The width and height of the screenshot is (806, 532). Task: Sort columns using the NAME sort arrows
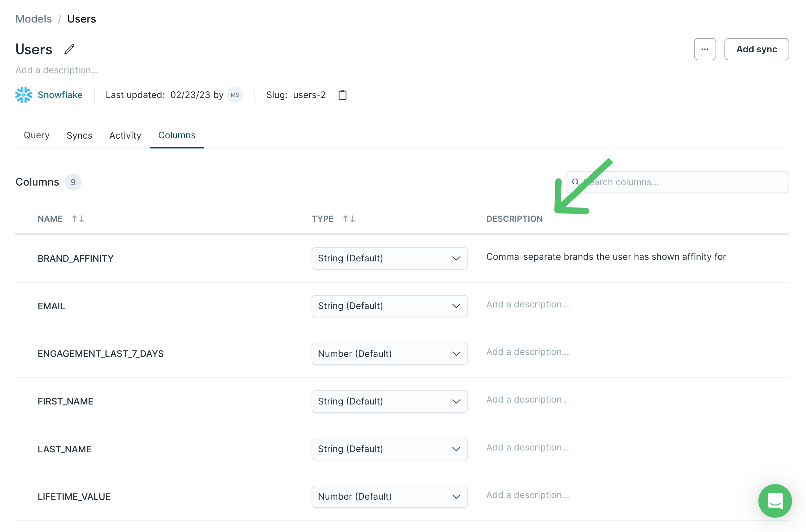point(78,219)
